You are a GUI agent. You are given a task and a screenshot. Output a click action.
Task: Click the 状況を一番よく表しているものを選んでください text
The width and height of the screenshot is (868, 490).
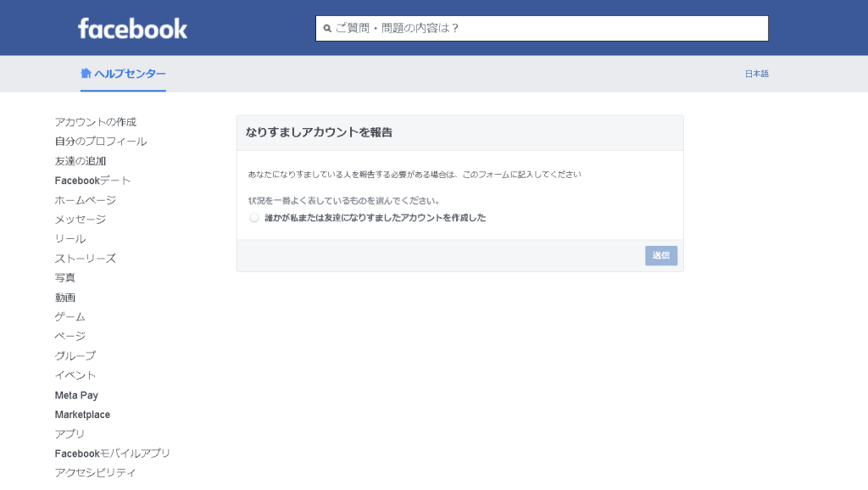(344, 201)
